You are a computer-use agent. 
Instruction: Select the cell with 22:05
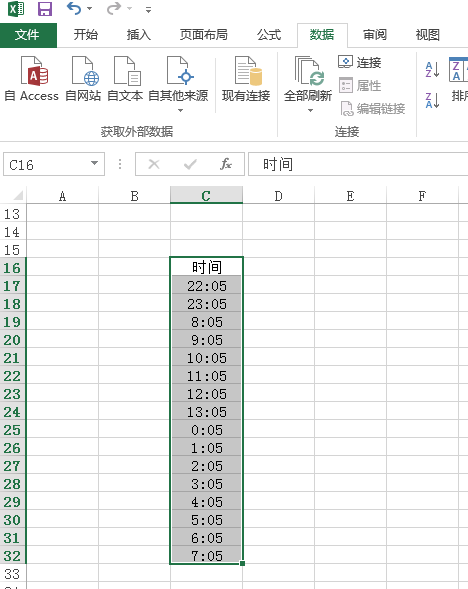(206, 285)
